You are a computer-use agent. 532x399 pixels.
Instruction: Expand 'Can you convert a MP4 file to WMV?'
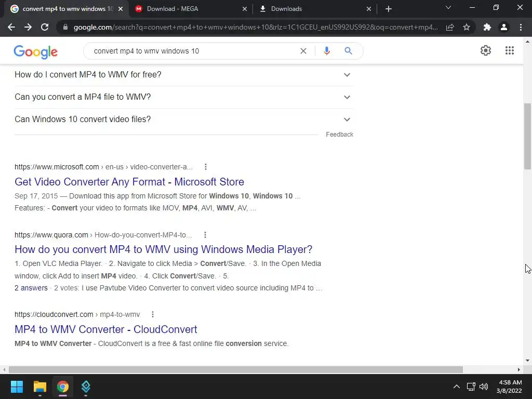click(183, 97)
